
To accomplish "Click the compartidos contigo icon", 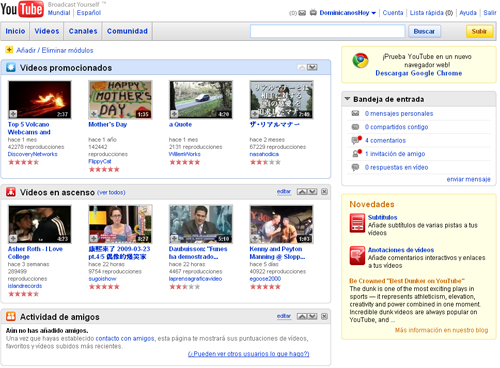I will pyautogui.click(x=355, y=127).
